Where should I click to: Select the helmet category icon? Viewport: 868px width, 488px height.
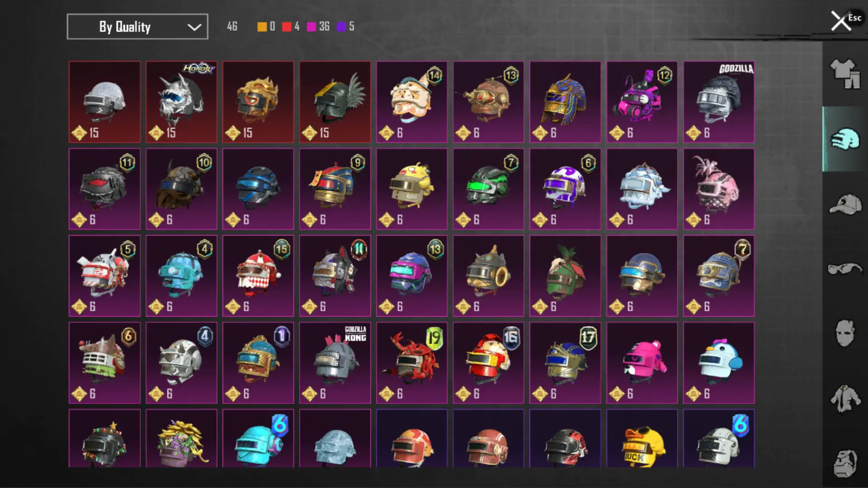[x=845, y=139]
